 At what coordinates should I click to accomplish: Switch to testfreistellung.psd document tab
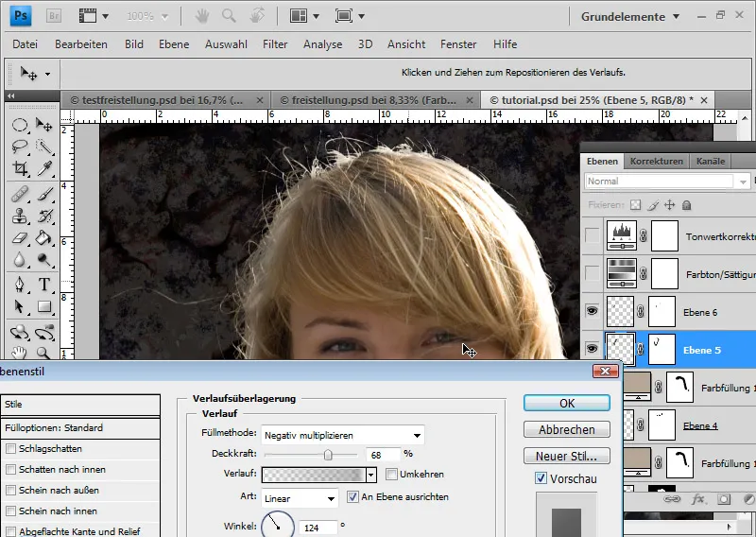pos(164,100)
